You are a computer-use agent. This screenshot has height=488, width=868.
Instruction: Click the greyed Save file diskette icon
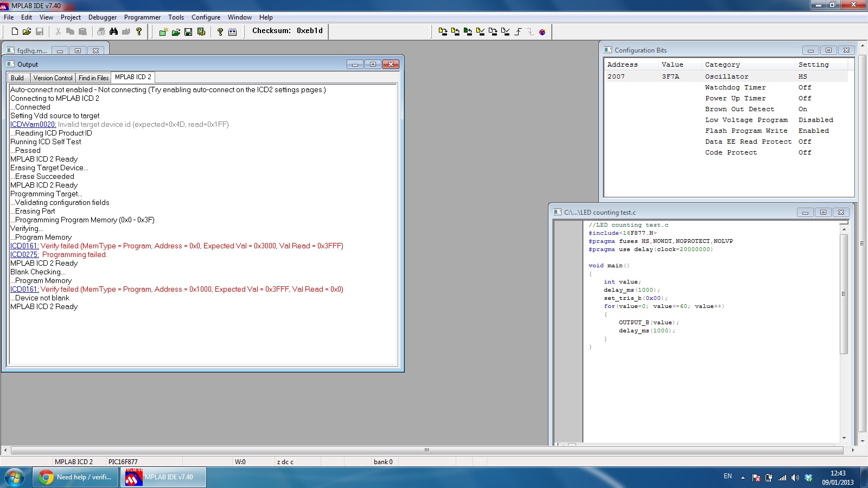40,31
